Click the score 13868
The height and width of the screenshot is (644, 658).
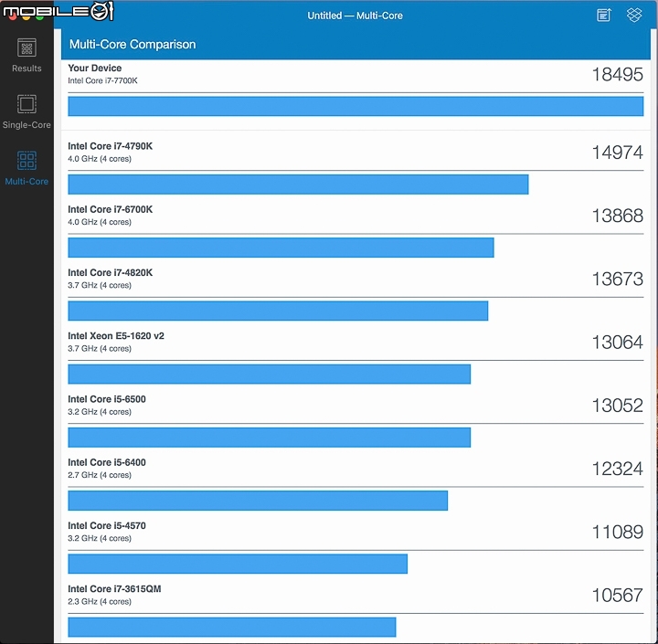(617, 216)
